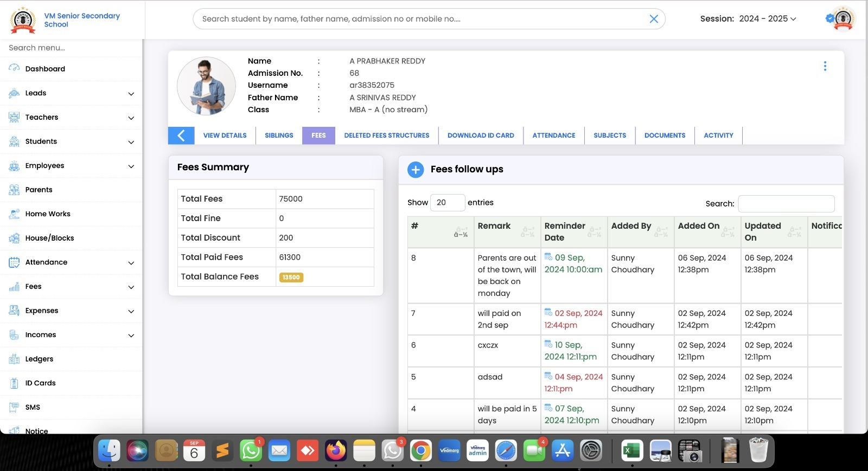Click the Expenses sidebar icon
Image resolution: width=868 pixels, height=471 pixels.
pos(14,311)
